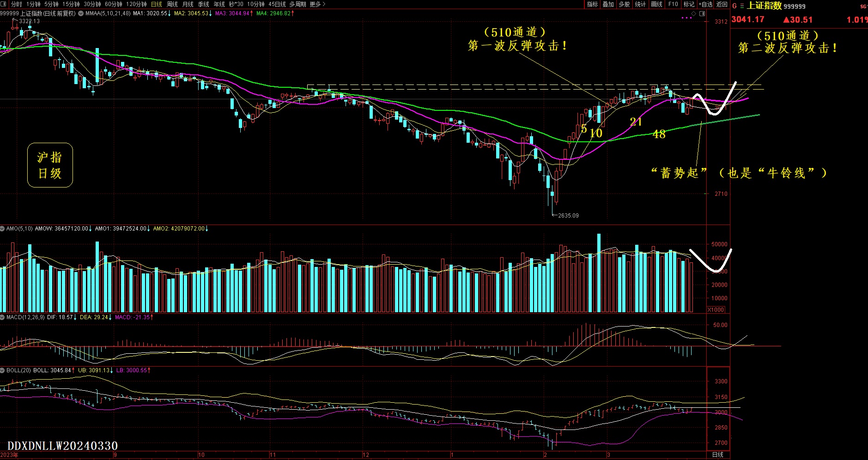The image size is (868, 460).
Task: Click the MACD(12,26,9) indicator label
Action: click(25, 317)
